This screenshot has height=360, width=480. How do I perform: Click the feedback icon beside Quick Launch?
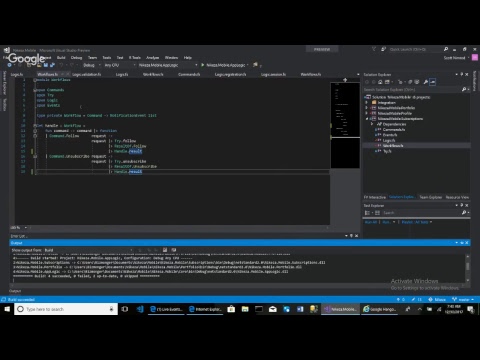(x=383, y=49)
